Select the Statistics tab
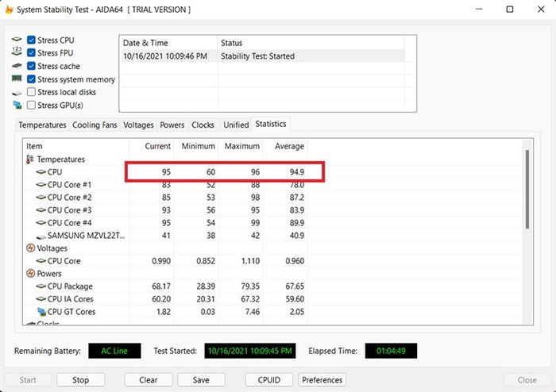The width and height of the screenshot is (556, 392). 271,124
